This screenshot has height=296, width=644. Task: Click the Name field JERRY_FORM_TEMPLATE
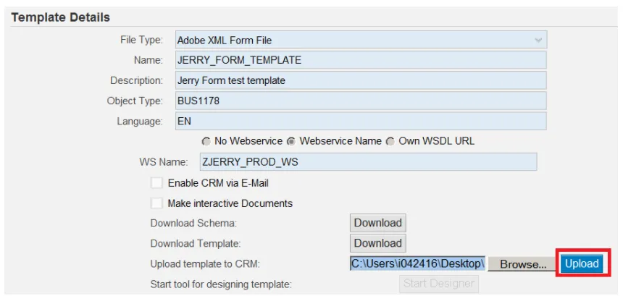coord(361,60)
